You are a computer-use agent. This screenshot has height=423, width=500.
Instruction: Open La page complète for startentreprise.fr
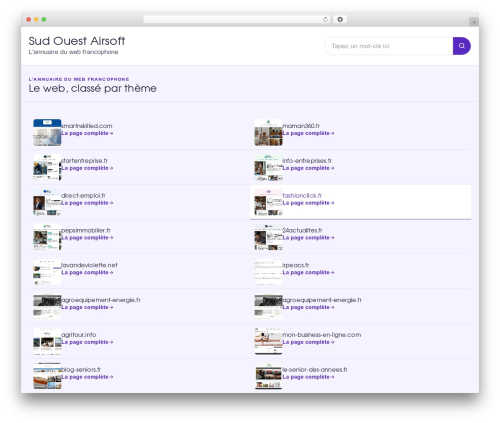coord(87,168)
